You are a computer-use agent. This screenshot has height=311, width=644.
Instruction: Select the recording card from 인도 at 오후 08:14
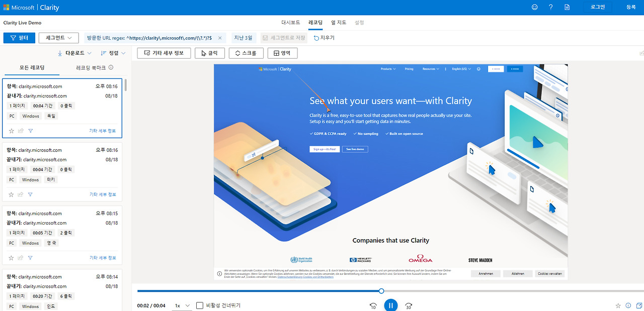[62, 290]
